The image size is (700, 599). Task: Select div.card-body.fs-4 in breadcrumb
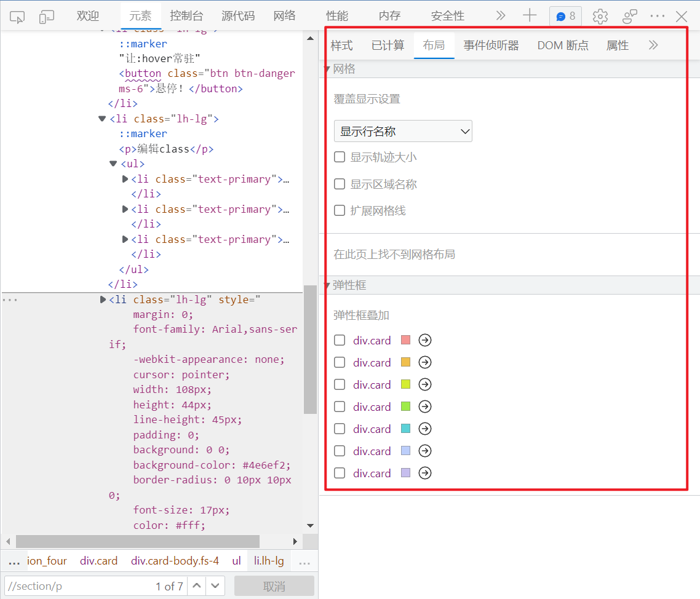[175, 561]
